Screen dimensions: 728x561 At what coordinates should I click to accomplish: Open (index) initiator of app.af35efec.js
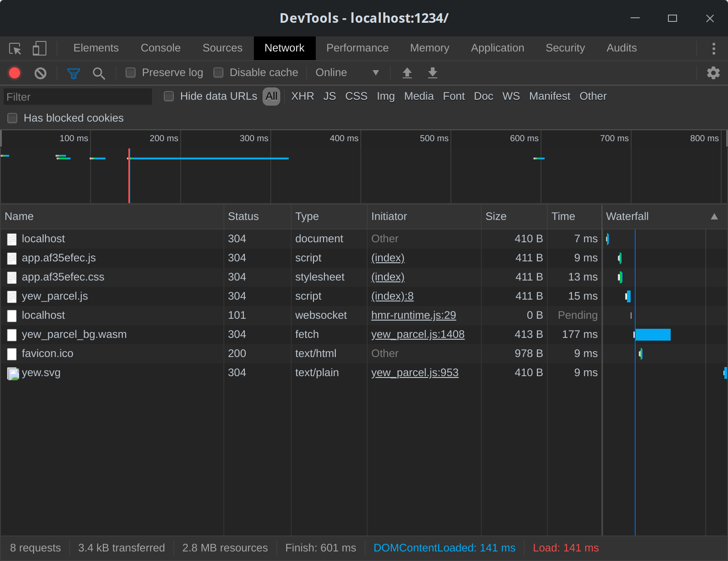click(x=388, y=258)
